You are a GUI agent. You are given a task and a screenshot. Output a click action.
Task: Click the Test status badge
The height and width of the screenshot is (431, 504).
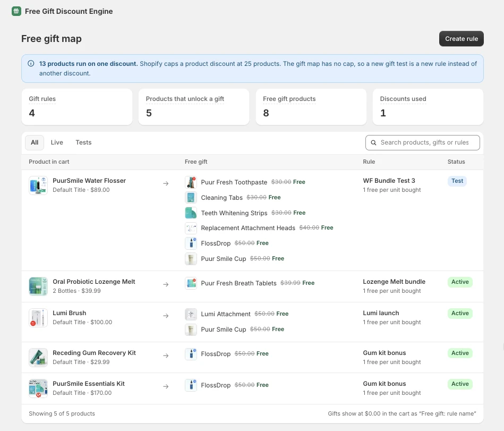click(x=457, y=181)
